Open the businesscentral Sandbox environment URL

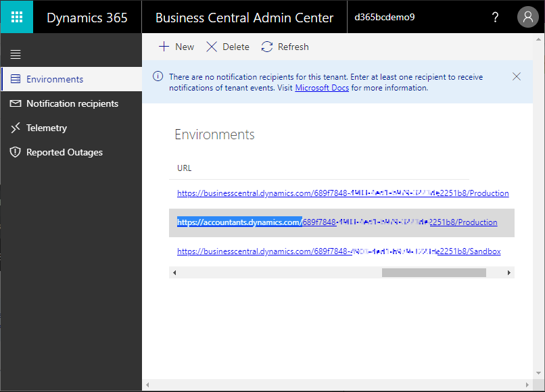pyautogui.click(x=339, y=251)
